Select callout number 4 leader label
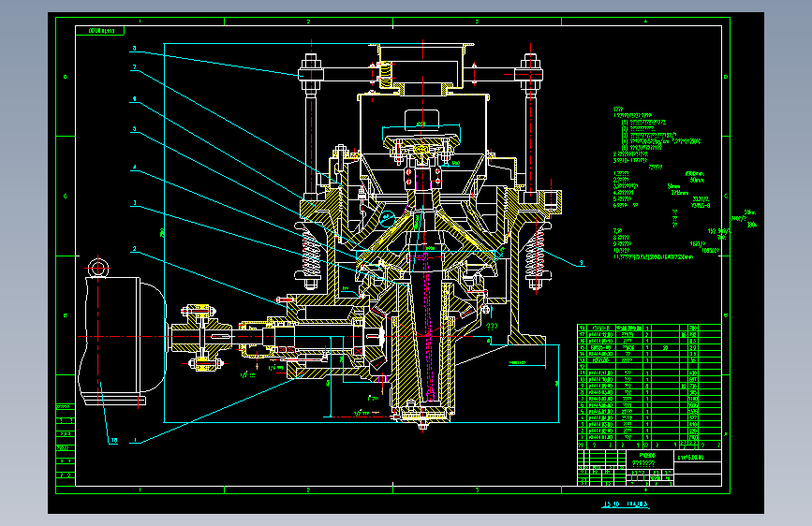The height and width of the screenshot is (526, 812). [x=134, y=168]
